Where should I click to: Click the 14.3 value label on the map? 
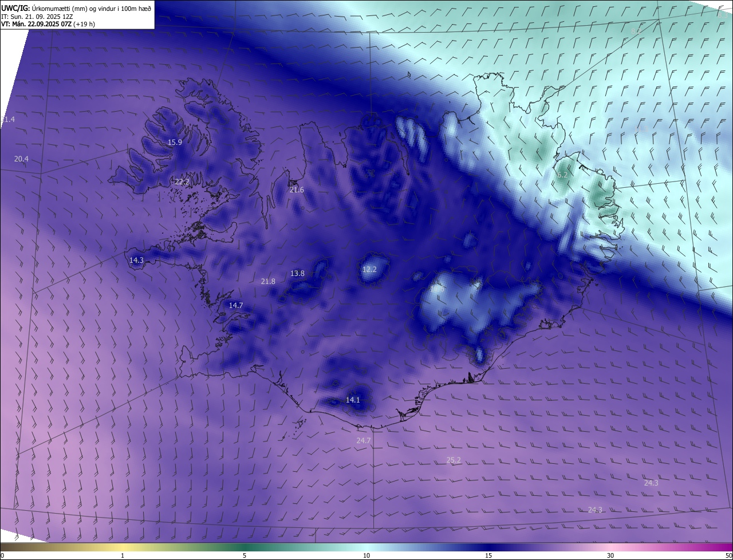coord(136,260)
